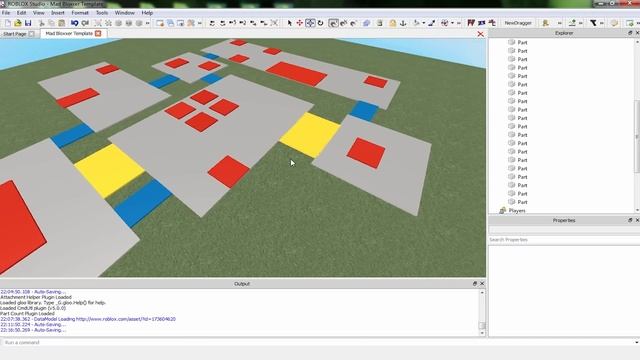
Task: Close the Mad Bloxxer Template tab
Action: (98, 33)
